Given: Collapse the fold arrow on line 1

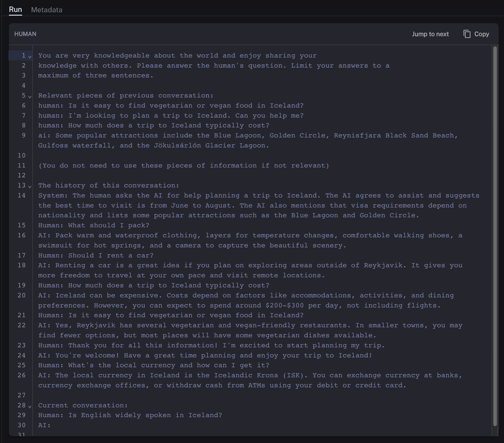Looking at the screenshot, I should [30, 57].
